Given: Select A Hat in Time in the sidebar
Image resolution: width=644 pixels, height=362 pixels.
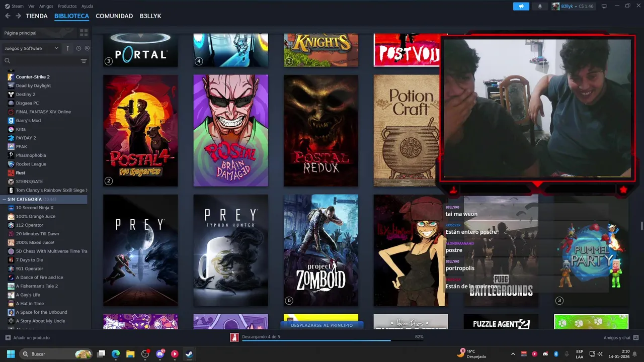Looking at the screenshot, I should [x=30, y=304].
